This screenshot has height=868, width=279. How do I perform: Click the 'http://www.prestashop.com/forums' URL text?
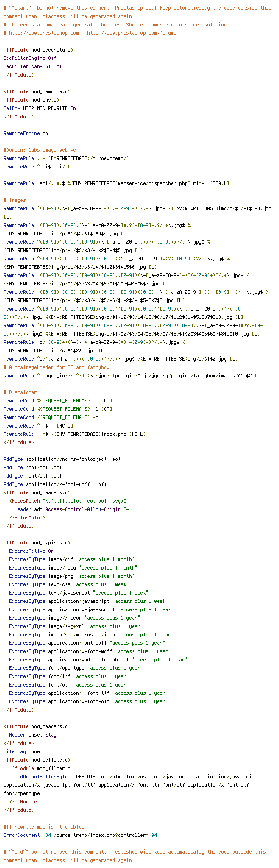click(132, 33)
